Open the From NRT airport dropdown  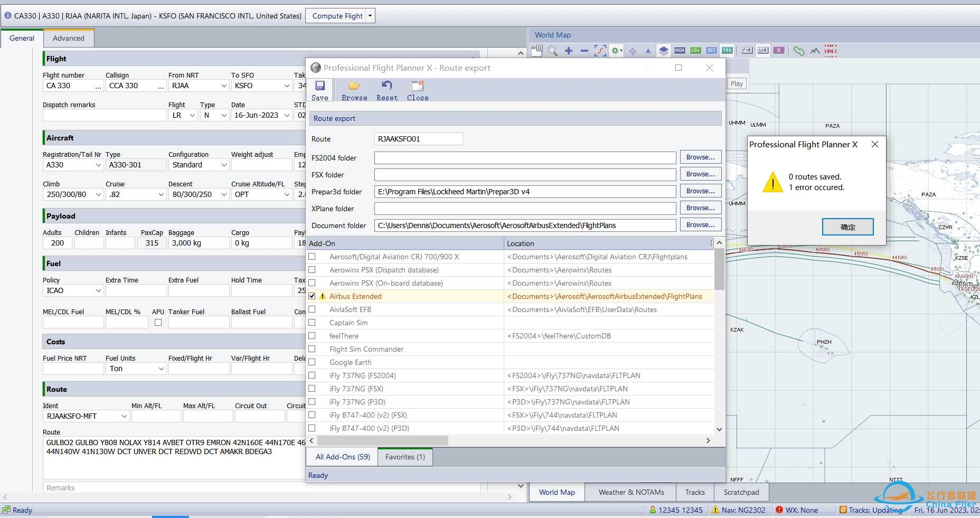pyautogui.click(x=224, y=86)
